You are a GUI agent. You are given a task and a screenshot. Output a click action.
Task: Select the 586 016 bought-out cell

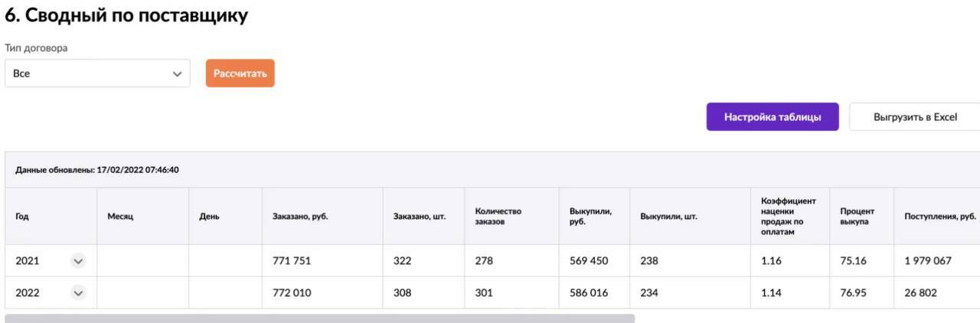[x=589, y=292]
